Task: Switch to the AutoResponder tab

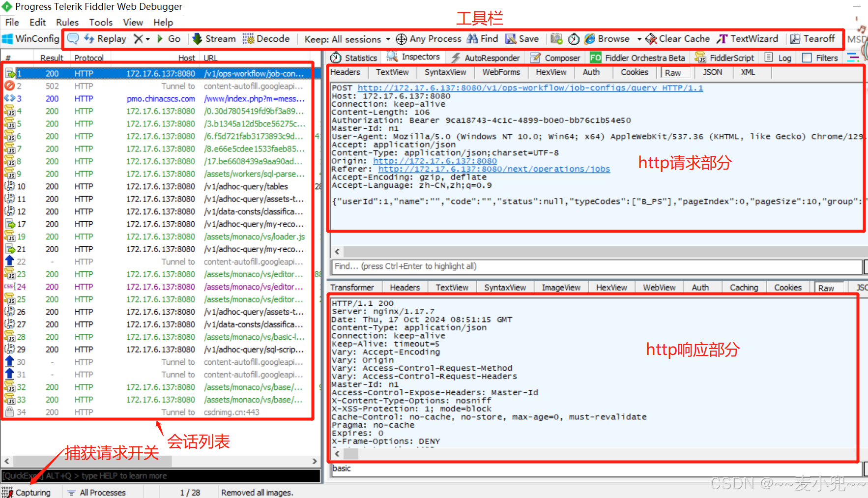Action: 485,58
